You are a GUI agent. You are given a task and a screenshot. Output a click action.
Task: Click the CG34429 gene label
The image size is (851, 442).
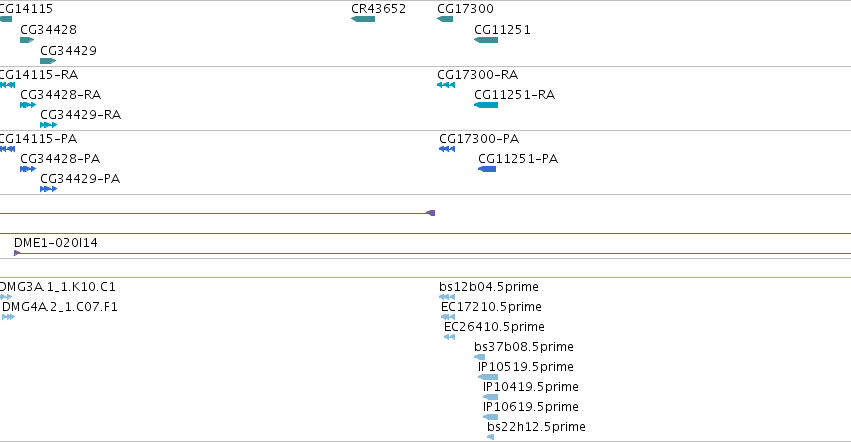pyautogui.click(x=68, y=50)
